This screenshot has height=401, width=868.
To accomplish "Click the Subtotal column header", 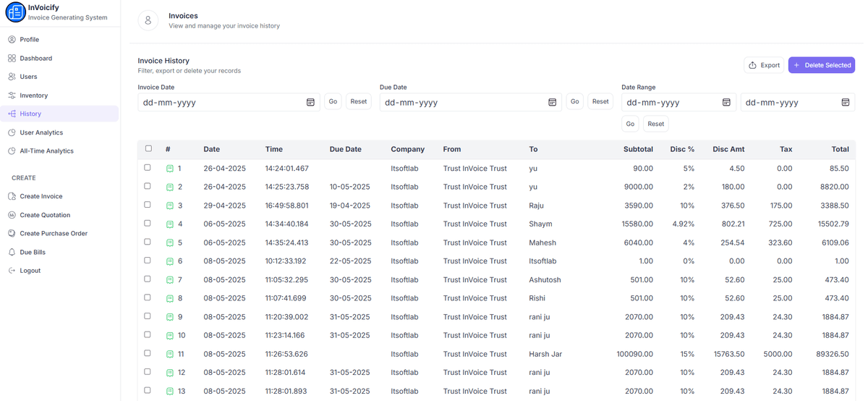I will (x=638, y=149).
